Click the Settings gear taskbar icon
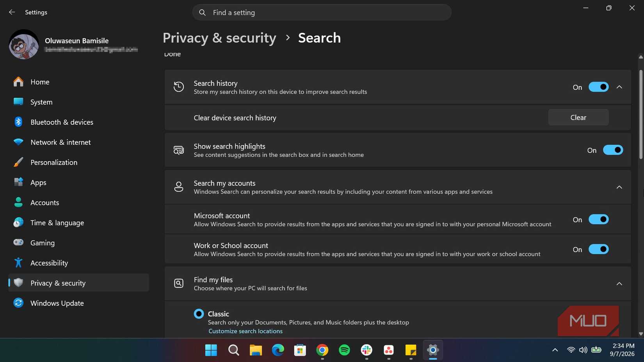This screenshot has width=644, height=362. (433, 350)
